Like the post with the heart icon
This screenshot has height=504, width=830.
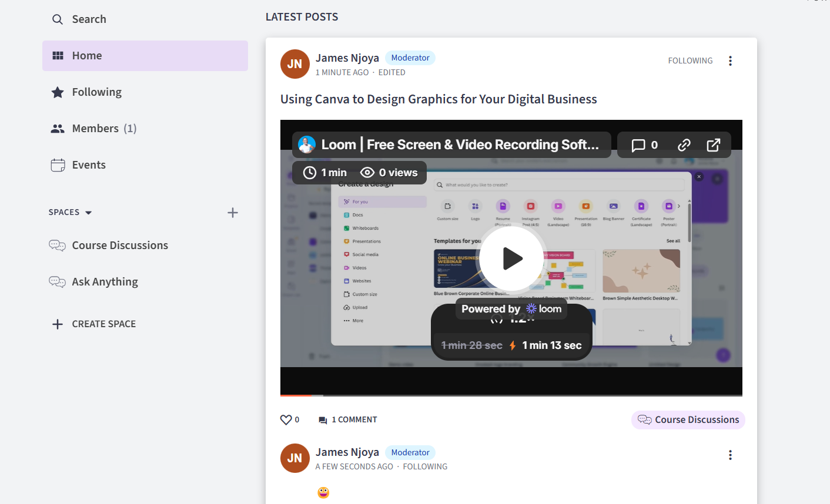[286, 420]
